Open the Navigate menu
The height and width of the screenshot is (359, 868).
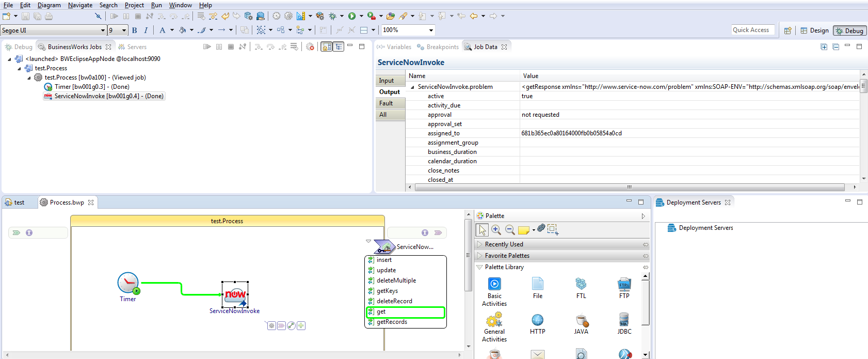pyautogui.click(x=80, y=5)
